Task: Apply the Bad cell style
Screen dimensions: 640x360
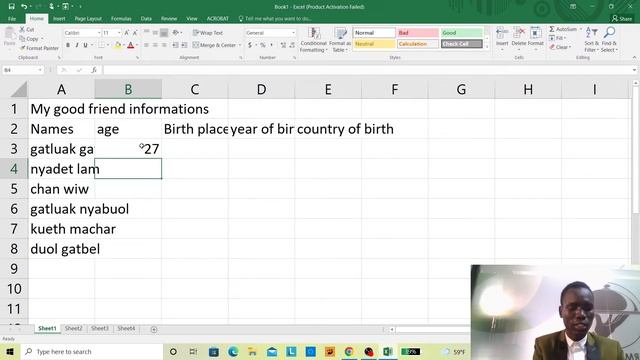Action: pyautogui.click(x=418, y=33)
